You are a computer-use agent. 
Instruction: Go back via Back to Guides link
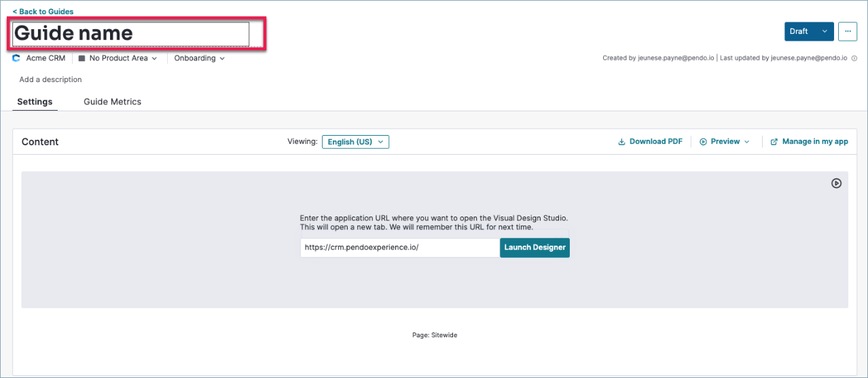pos(43,12)
